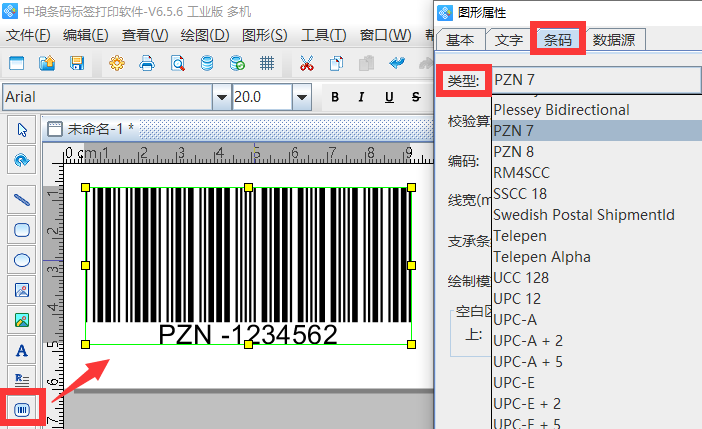Select the rounded rectangle tool
Image resolution: width=702 pixels, height=429 pixels.
pyautogui.click(x=21, y=230)
